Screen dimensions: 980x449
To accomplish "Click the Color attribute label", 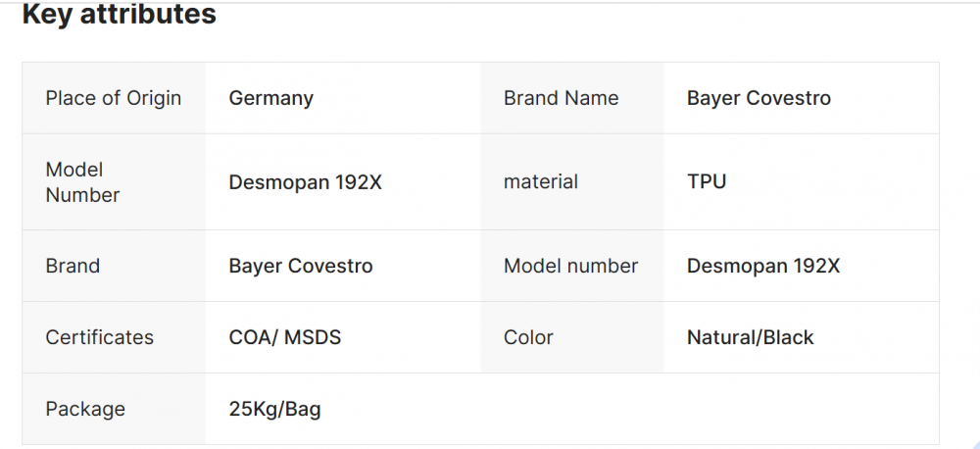I will 528,337.
